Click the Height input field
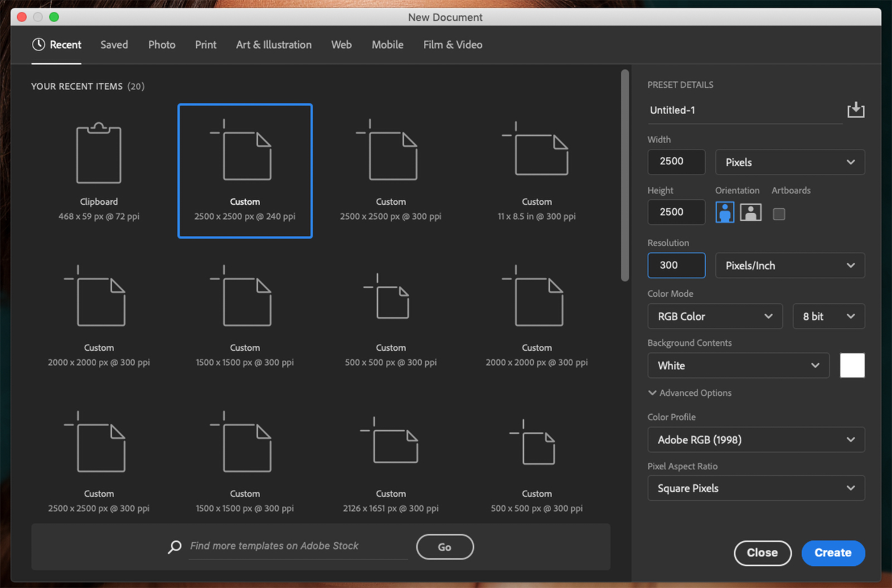Viewport: 892px width, 588px height. [x=676, y=212]
